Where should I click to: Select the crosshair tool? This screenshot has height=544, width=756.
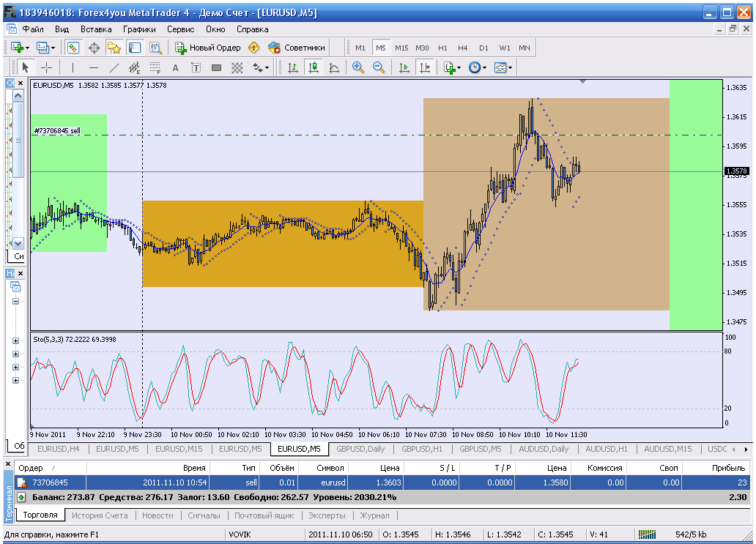coord(46,68)
